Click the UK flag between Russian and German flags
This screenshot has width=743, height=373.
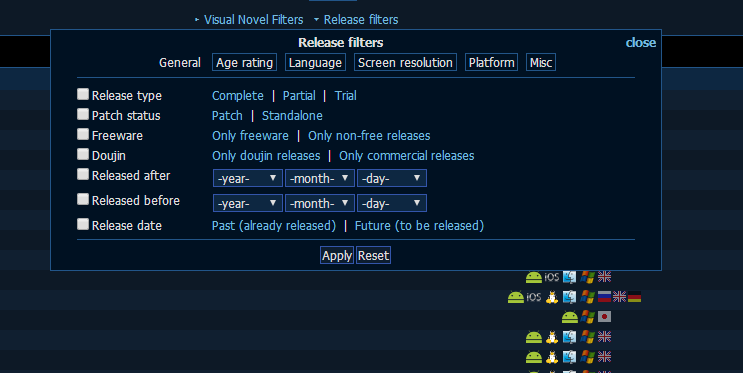click(x=619, y=297)
